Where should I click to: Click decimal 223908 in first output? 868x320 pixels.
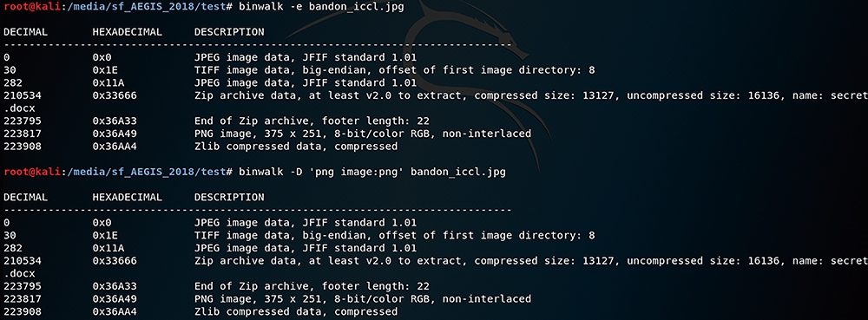[x=23, y=146]
